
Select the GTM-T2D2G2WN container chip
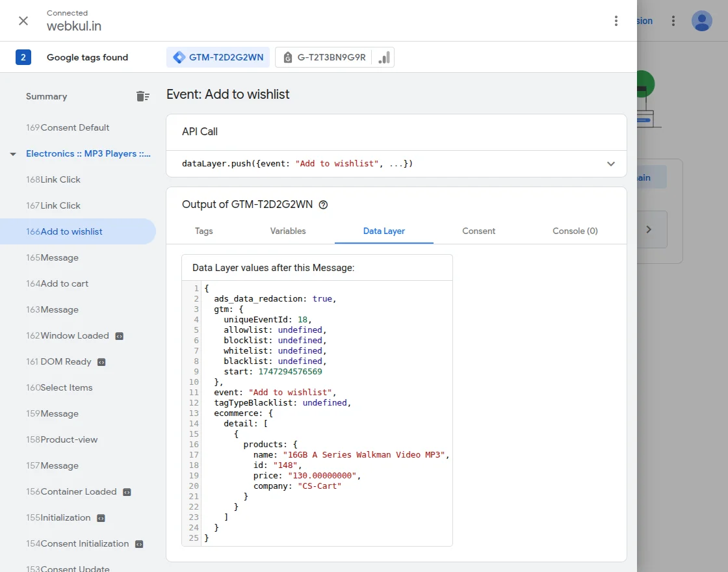coord(218,57)
